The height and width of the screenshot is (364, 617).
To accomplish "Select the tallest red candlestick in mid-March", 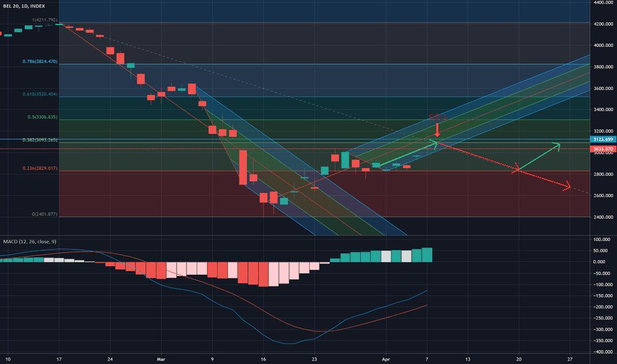I will coord(243,167).
